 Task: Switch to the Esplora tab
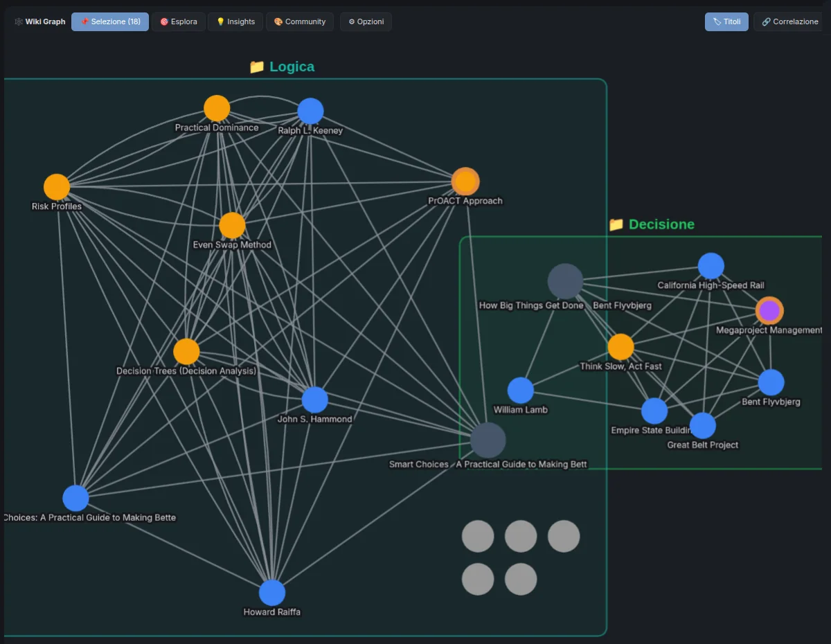point(179,21)
